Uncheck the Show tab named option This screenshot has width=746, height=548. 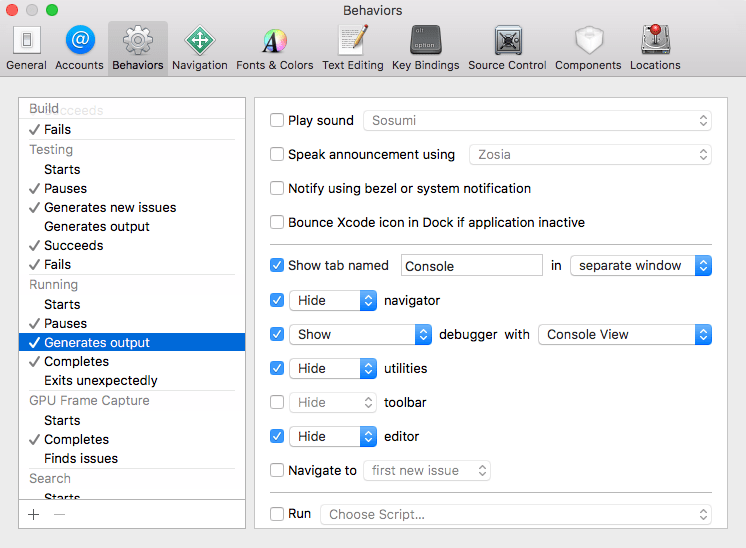(277, 266)
